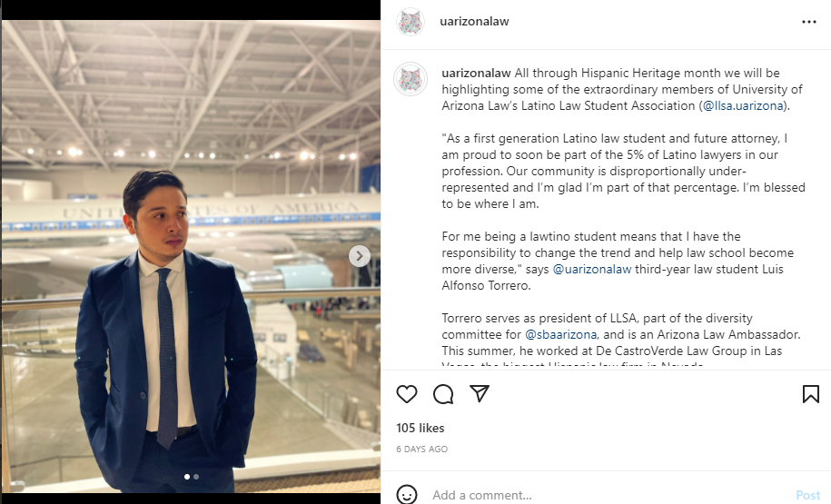Save the post with the bookmark icon

(811, 394)
